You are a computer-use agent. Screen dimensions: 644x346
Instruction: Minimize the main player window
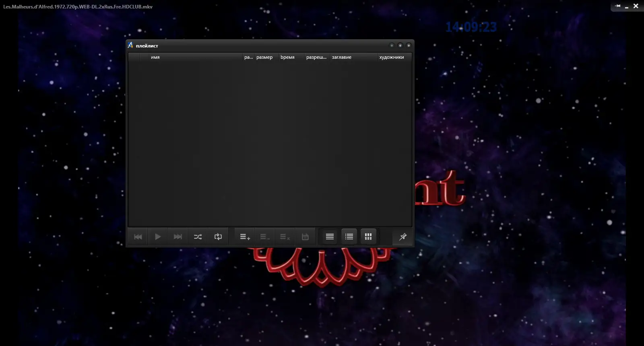[x=627, y=6]
